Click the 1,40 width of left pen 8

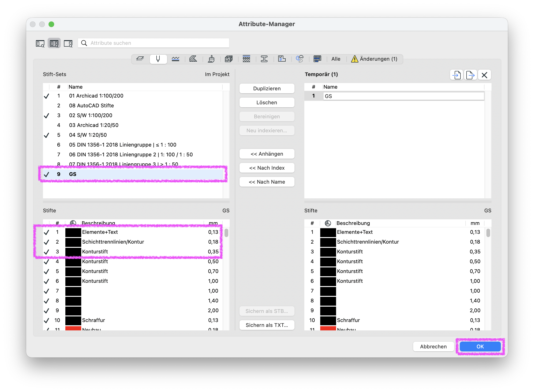click(x=213, y=301)
